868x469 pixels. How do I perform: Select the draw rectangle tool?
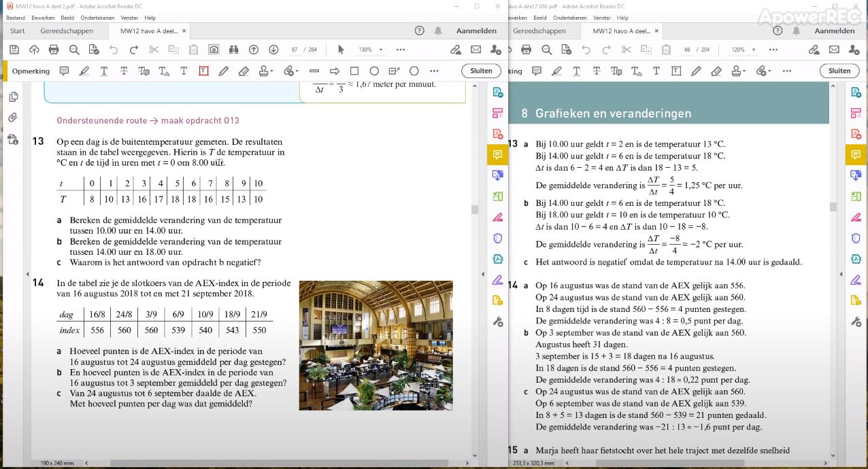click(354, 71)
